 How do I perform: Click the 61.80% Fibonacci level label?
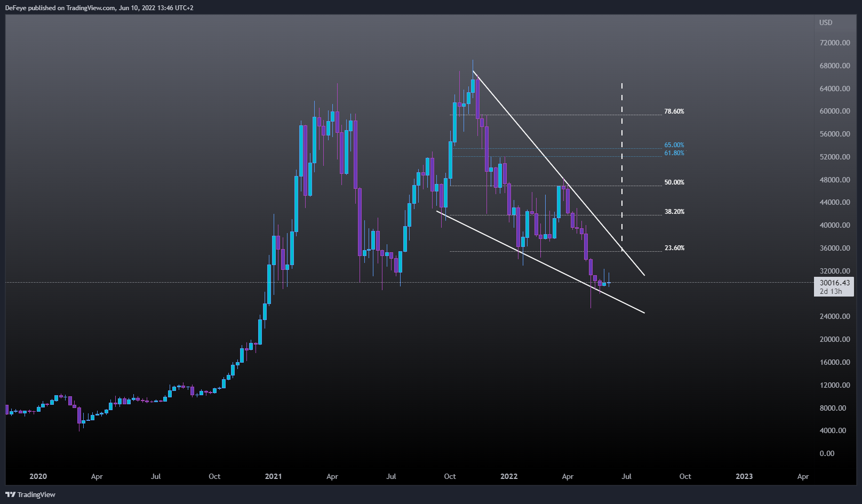pyautogui.click(x=674, y=153)
